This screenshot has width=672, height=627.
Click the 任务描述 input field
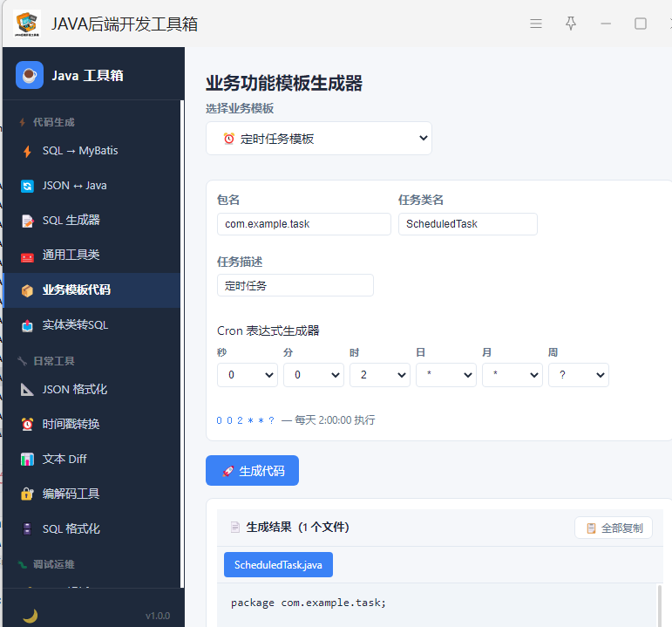point(295,285)
